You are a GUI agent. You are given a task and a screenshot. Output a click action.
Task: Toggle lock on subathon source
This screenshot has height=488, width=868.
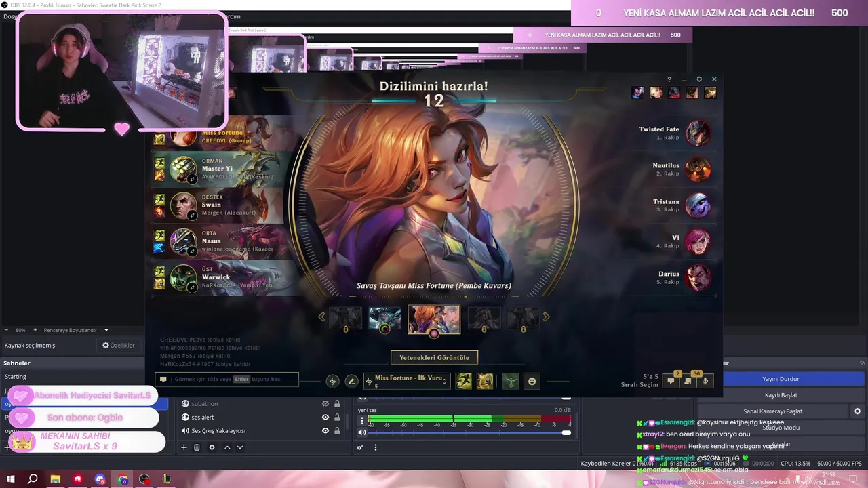[x=337, y=404]
